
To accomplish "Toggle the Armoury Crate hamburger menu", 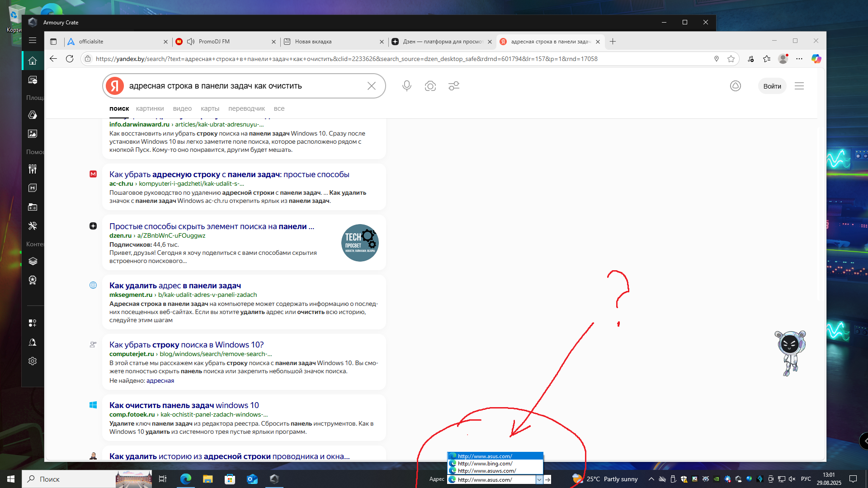I will pos(33,41).
